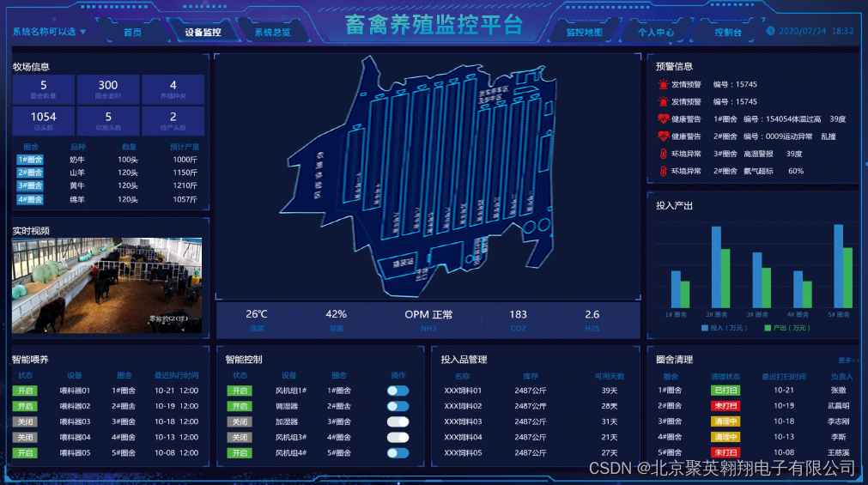Click the 2020/07/24 18:32 timestamp

pos(816,31)
